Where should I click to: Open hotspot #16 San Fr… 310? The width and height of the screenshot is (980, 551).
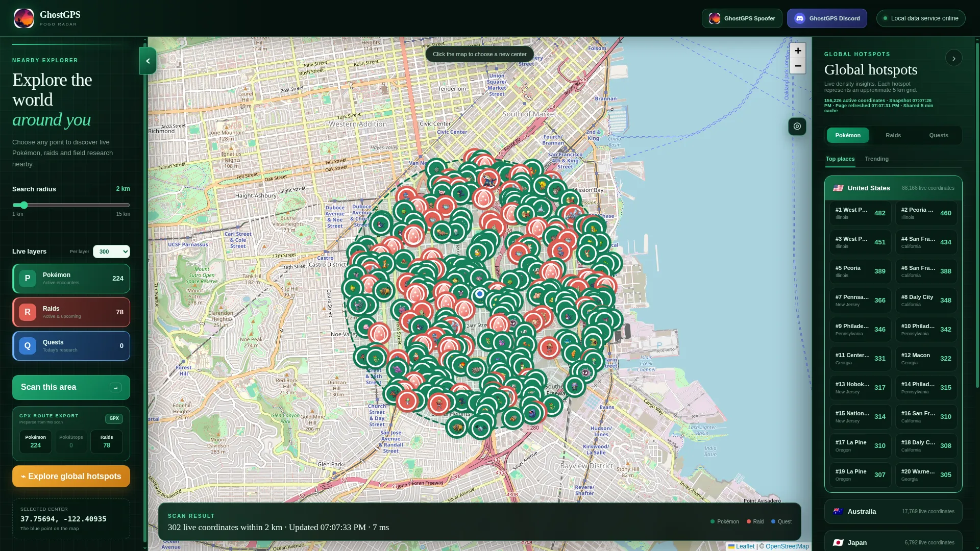[x=926, y=417]
